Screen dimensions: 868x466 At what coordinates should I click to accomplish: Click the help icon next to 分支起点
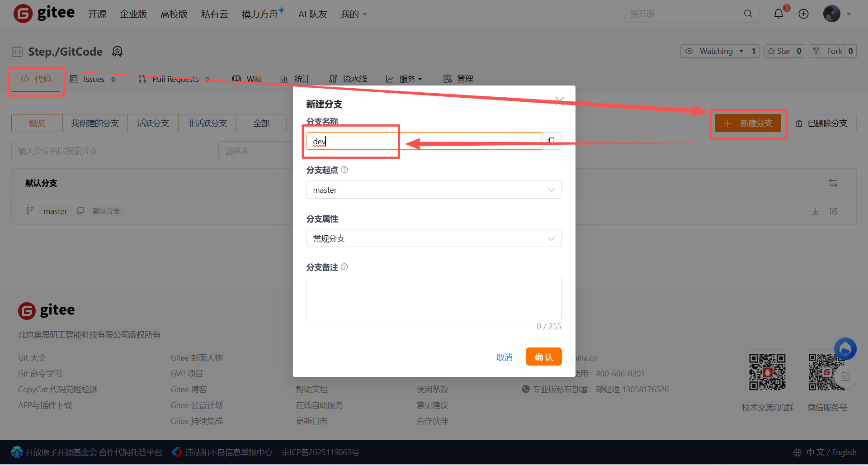pyautogui.click(x=344, y=170)
